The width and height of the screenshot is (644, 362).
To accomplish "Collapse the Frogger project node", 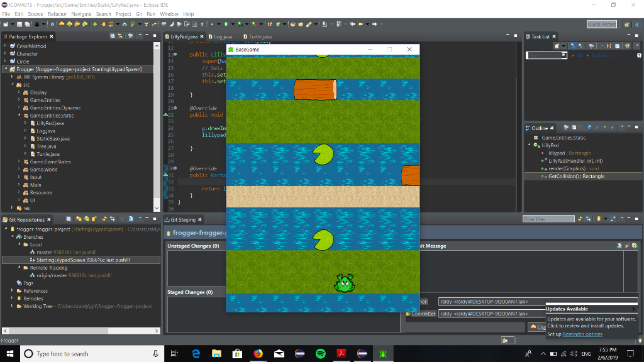I will 5,69.
